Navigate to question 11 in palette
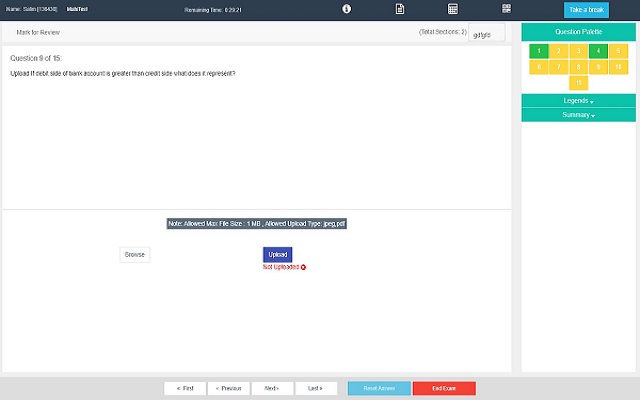 click(x=578, y=83)
